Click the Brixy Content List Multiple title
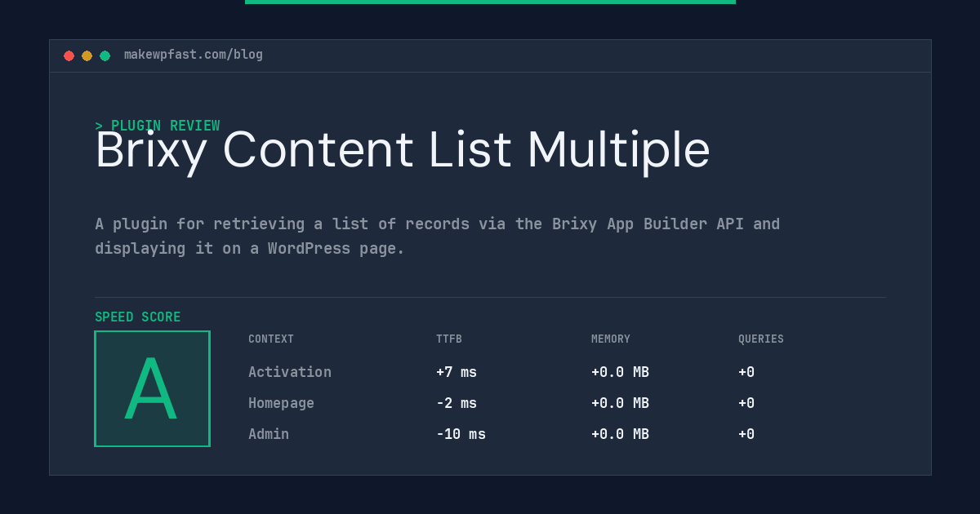 [403, 150]
